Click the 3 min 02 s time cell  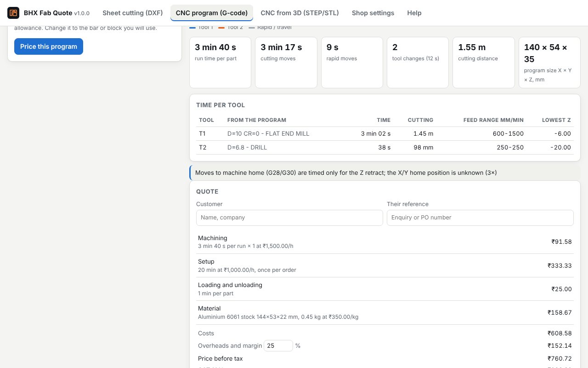tap(376, 134)
